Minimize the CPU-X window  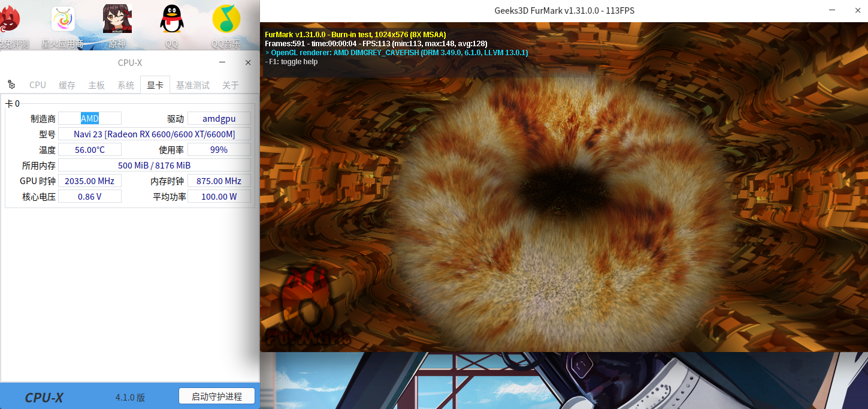pos(222,62)
